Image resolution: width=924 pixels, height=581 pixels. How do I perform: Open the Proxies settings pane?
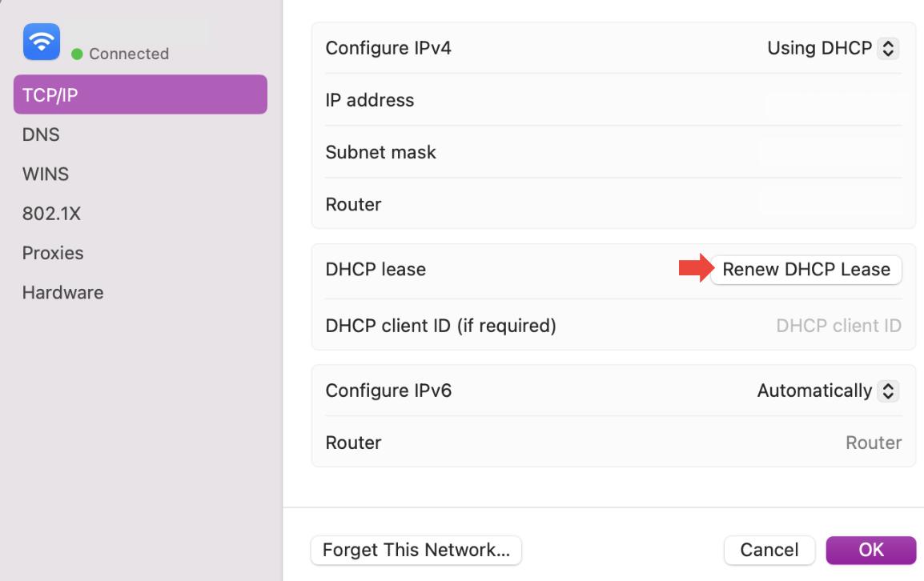click(52, 253)
